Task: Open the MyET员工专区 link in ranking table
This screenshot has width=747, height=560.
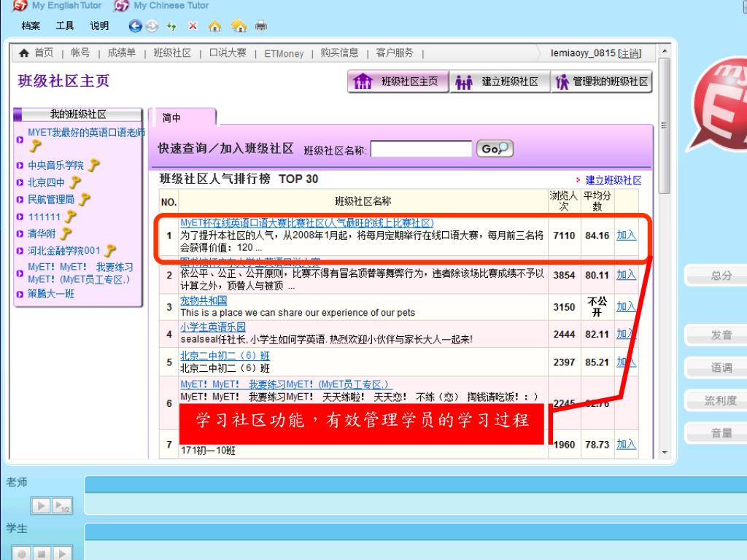Action: 285,384
